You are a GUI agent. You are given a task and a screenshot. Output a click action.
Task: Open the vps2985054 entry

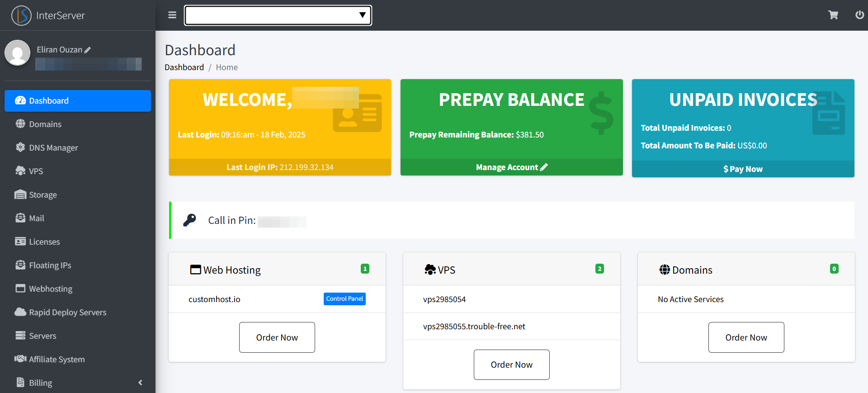click(444, 299)
